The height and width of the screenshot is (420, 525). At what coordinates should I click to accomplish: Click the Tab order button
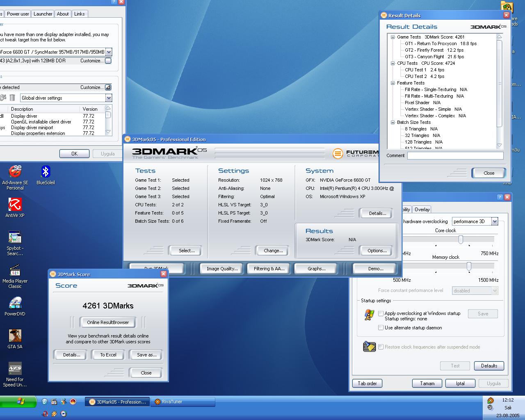pos(367,383)
